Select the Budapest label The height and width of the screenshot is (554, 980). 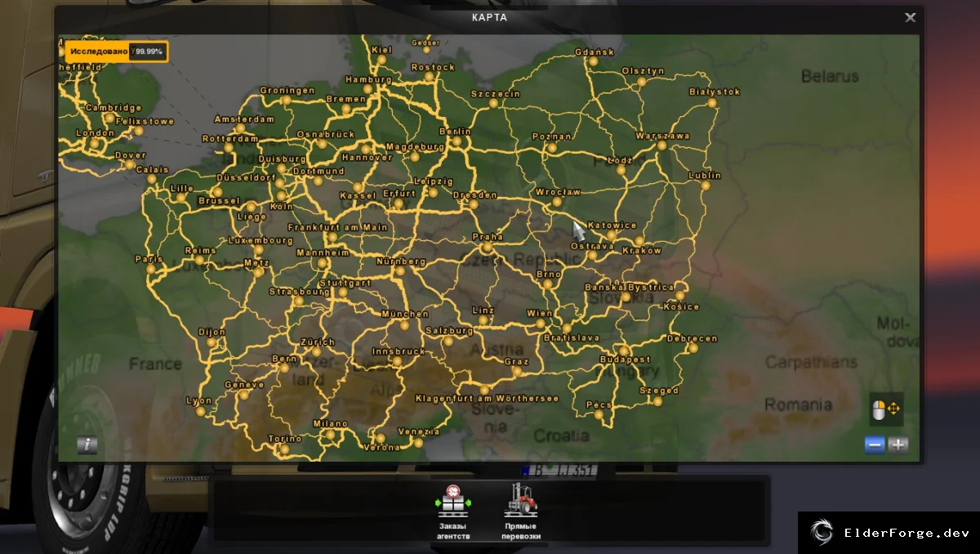pyautogui.click(x=625, y=360)
